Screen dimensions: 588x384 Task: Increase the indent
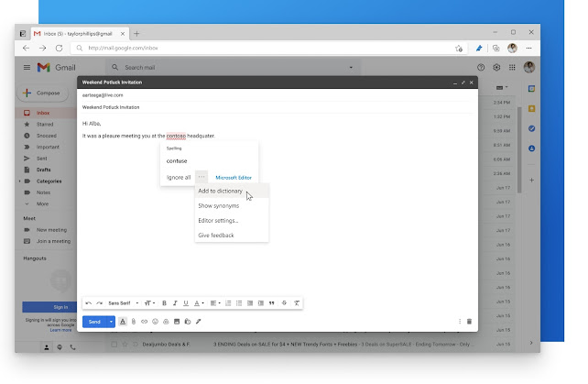(x=261, y=303)
